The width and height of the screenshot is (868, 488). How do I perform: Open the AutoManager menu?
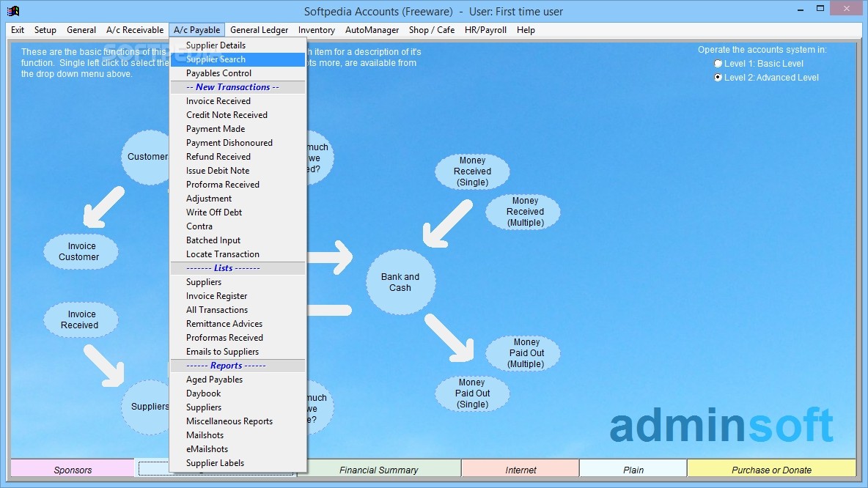[372, 30]
